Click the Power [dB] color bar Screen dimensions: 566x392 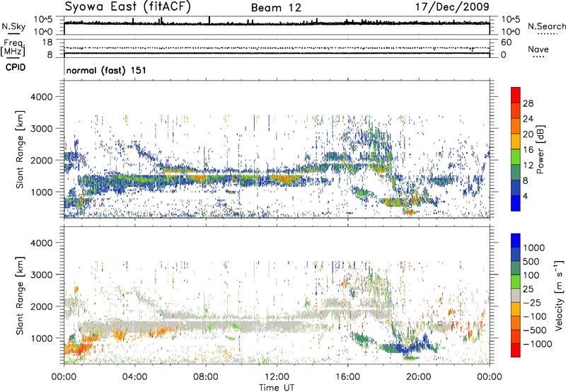516,149
